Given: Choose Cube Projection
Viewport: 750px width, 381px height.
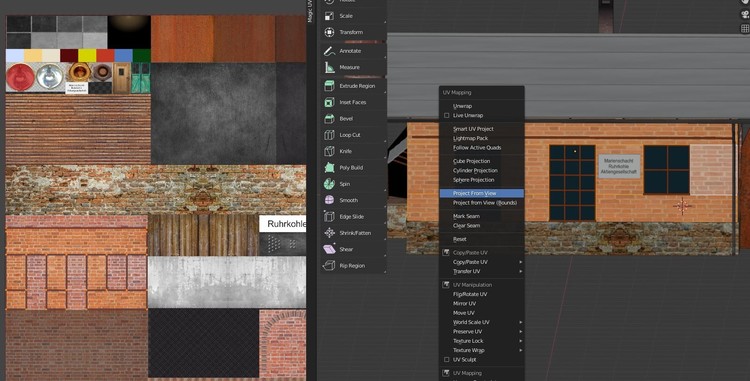Looking at the screenshot, I should click(482, 161).
